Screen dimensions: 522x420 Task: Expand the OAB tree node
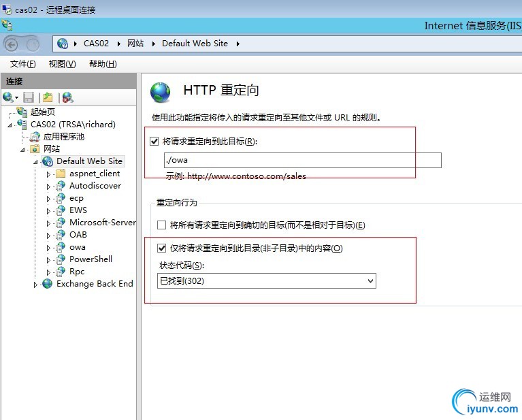pyautogui.click(x=48, y=236)
